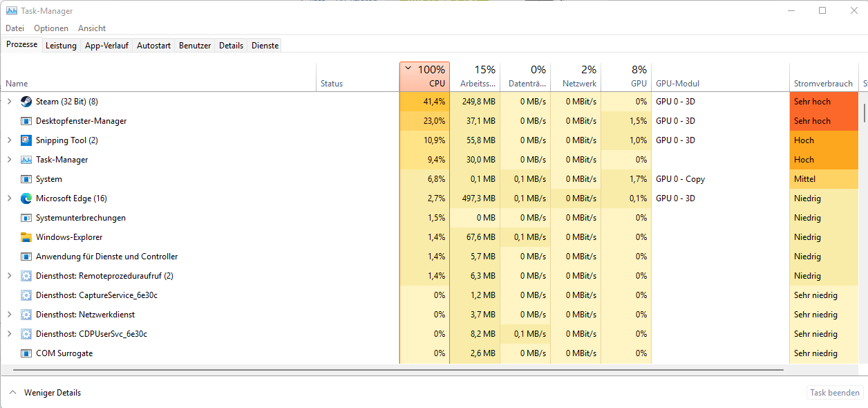Sort by the Status column header
This screenshot has width=868, height=408.
point(357,77)
